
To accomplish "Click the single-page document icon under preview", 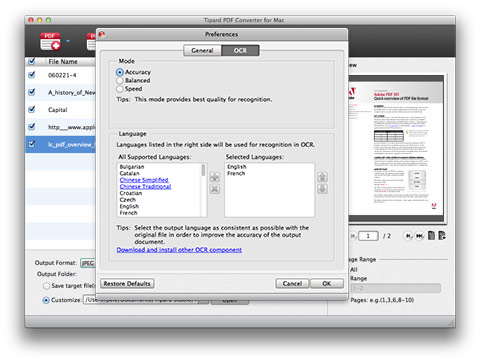I will pos(431,235).
